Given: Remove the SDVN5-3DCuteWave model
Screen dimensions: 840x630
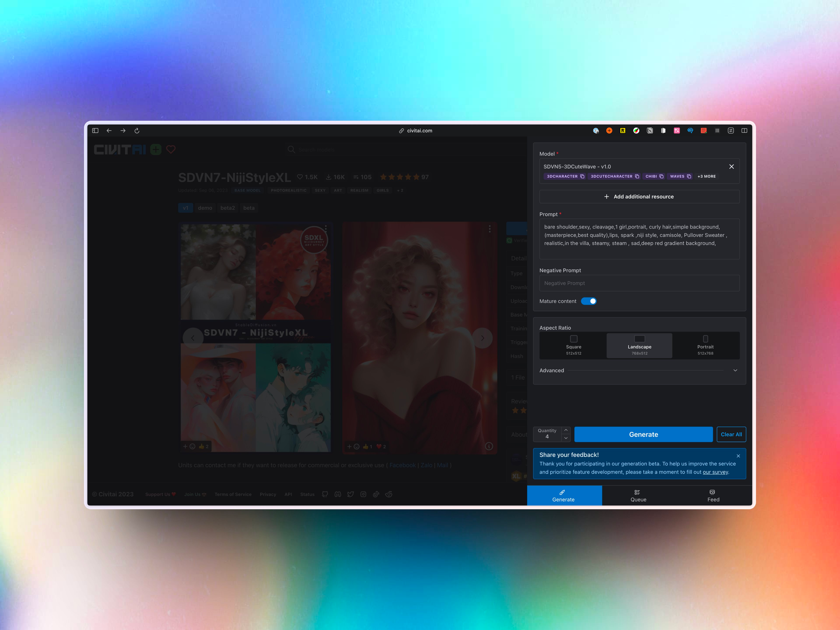Looking at the screenshot, I should coord(732,167).
